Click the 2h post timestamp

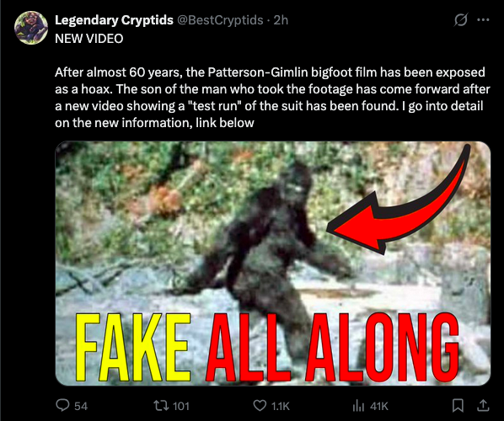coord(281,20)
